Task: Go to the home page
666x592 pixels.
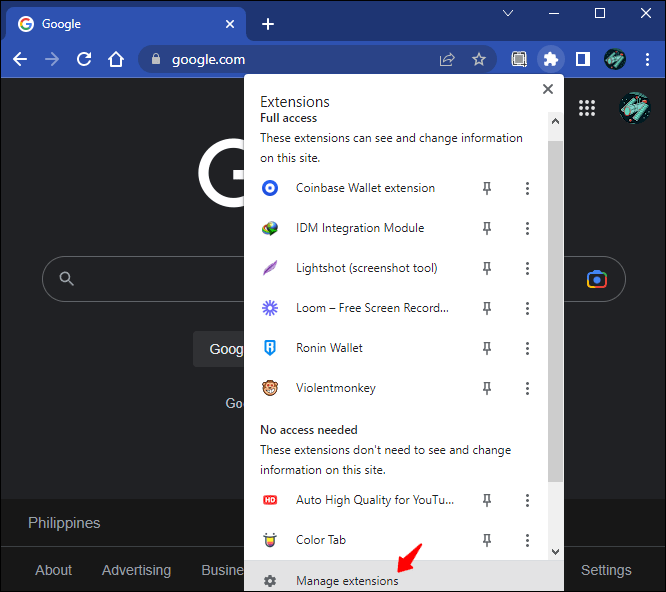Action: point(116,59)
